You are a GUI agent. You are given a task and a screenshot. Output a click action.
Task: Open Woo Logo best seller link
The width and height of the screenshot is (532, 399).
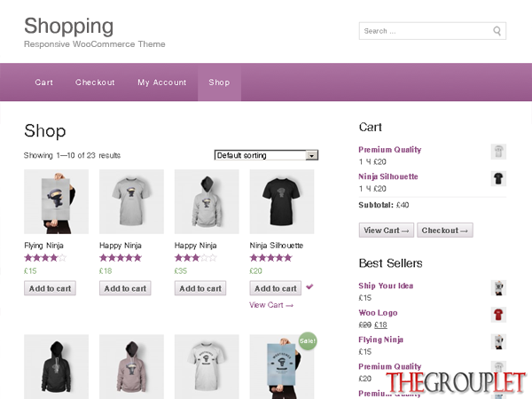click(378, 313)
